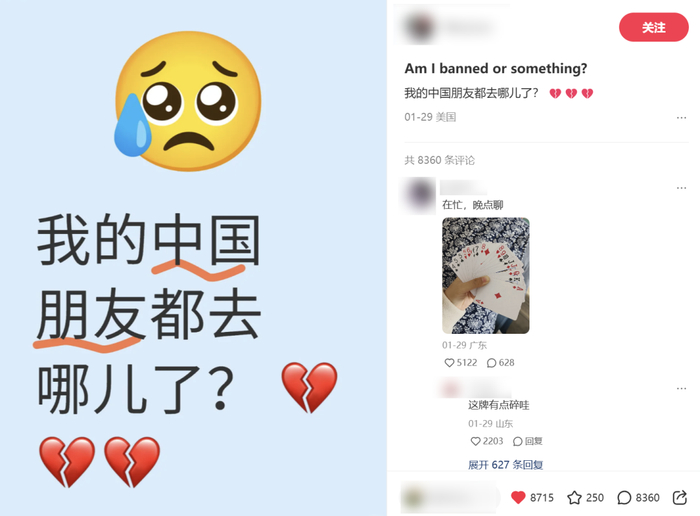
Task: Click the post title Am I banned or something?
Action: click(496, 68)
